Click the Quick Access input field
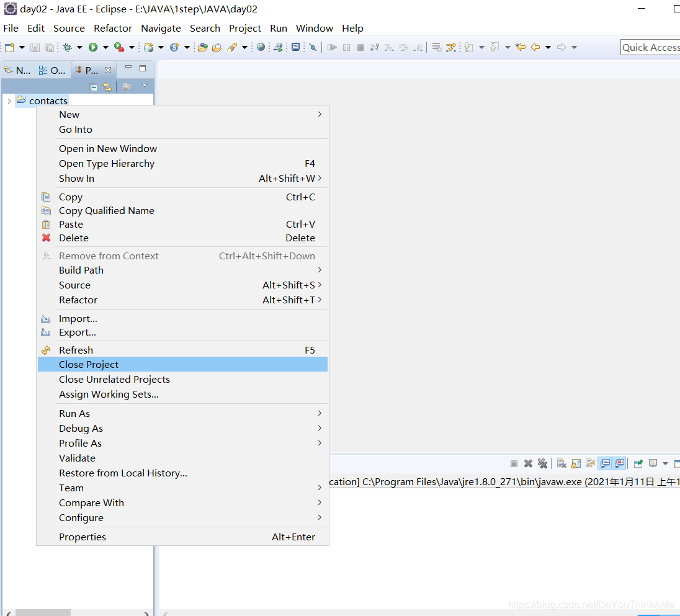Viewport: 680px width, 616px height. click(x=650, y=47)
